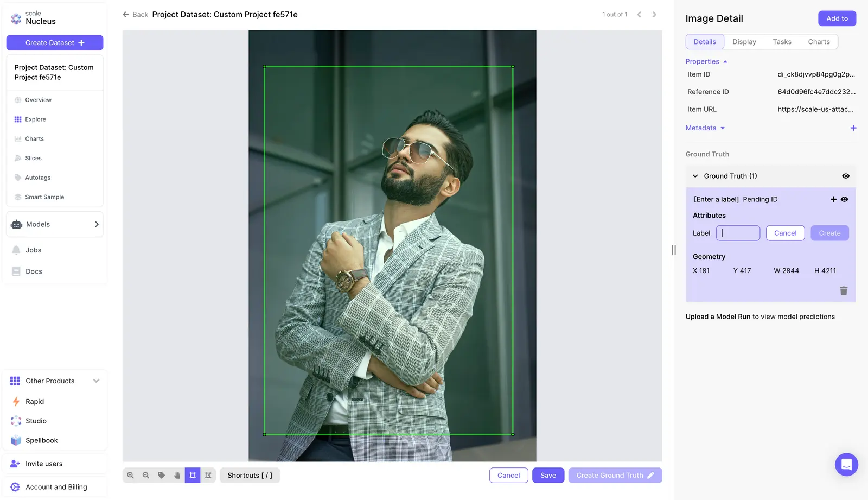The image size is (868, 500).
Task: Add a new attribute with the plus icon
Action: click(x=833, y=199)
